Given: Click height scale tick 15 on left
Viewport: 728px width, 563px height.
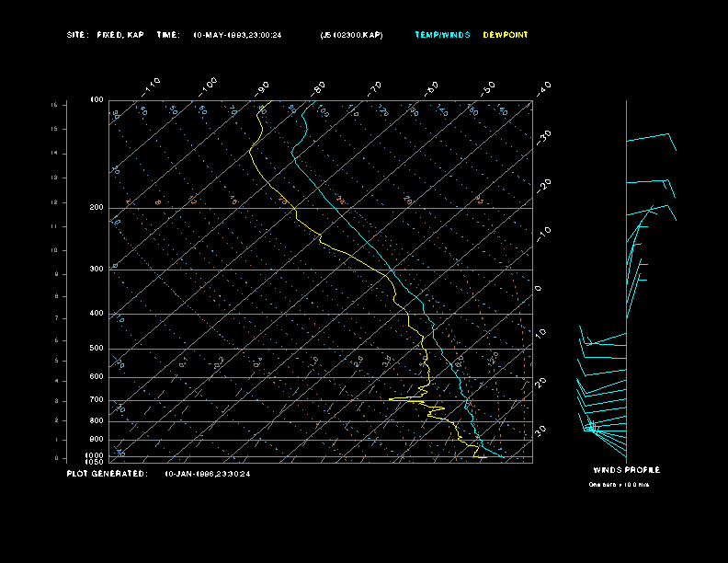Looking at the screenshot, I should 54,106.
